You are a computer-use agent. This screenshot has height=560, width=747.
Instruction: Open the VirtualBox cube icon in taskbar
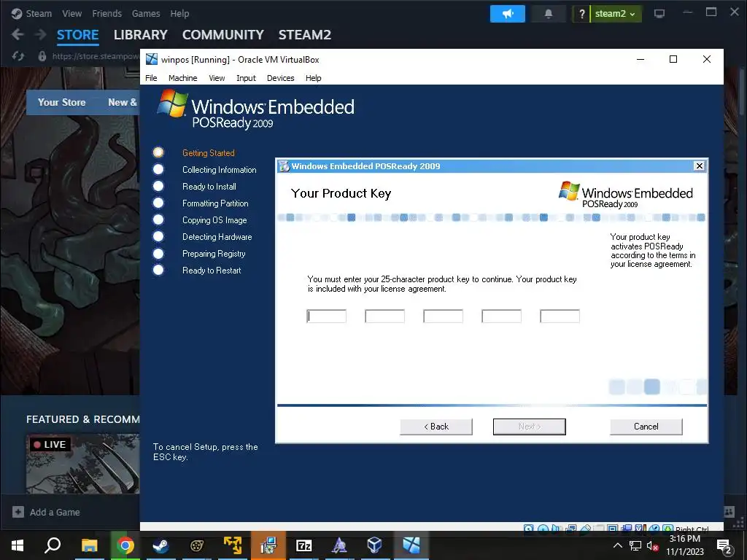click(374, 545)
